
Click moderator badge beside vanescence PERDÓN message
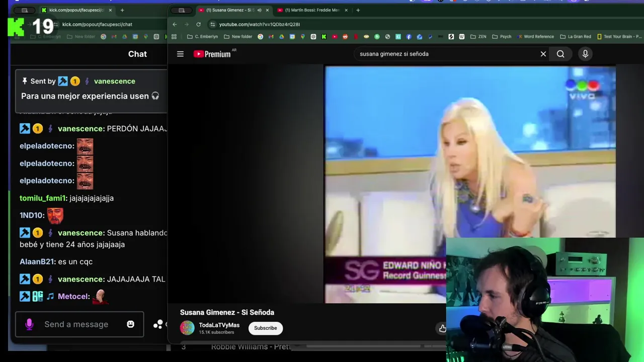click(x=25, y=129)
